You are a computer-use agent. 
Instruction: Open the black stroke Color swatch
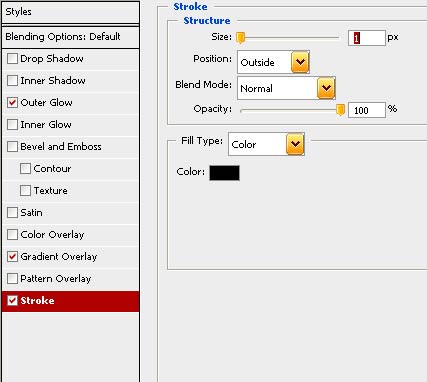(224, 173)
